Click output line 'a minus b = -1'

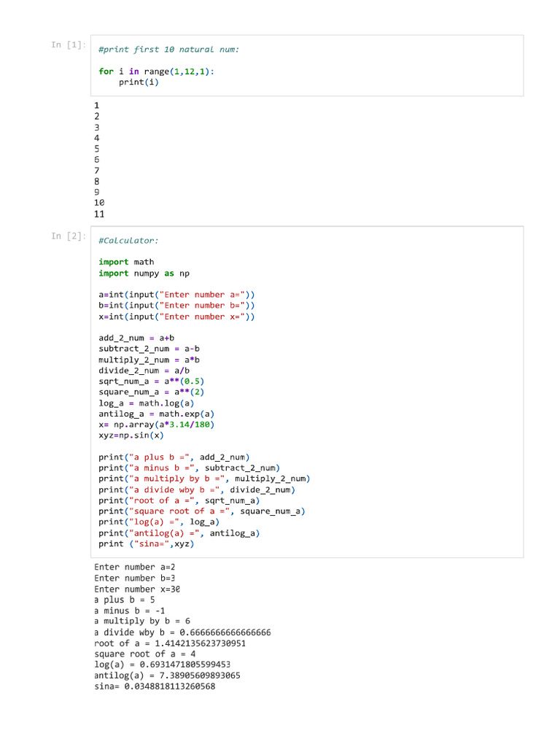coord(130,611)
